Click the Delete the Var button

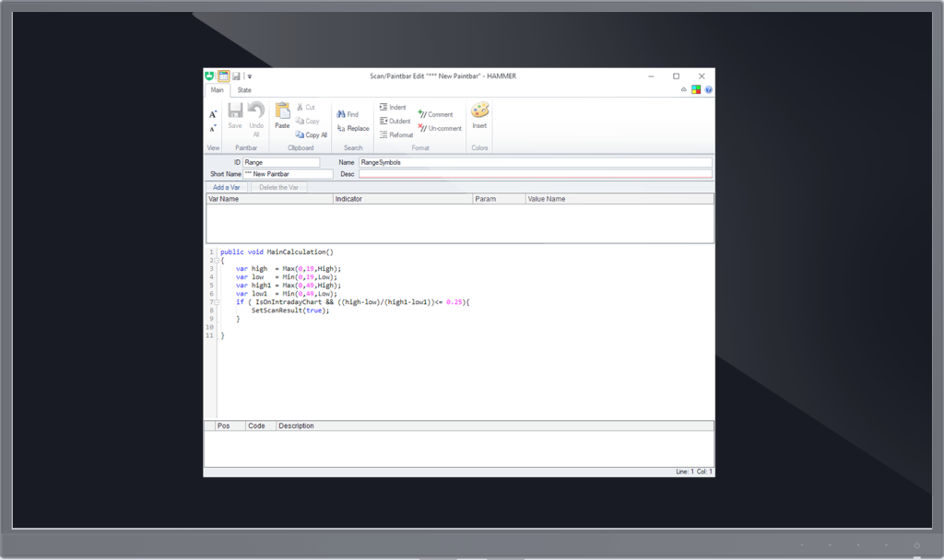coord(278,187)
